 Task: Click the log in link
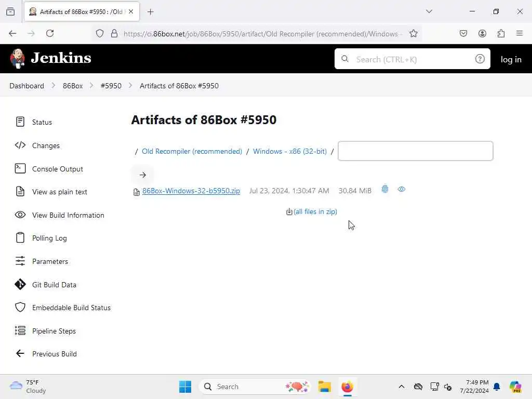[x=511, y=59]
